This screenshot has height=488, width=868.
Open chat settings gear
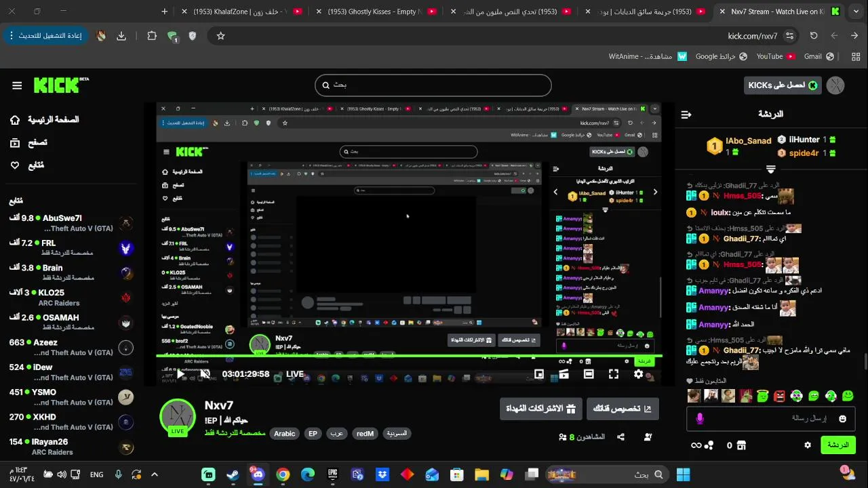808,445
